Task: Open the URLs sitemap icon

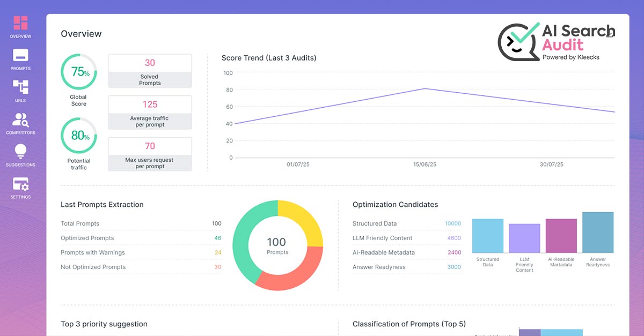Action: pyautogui.click(x=20, y=88)
